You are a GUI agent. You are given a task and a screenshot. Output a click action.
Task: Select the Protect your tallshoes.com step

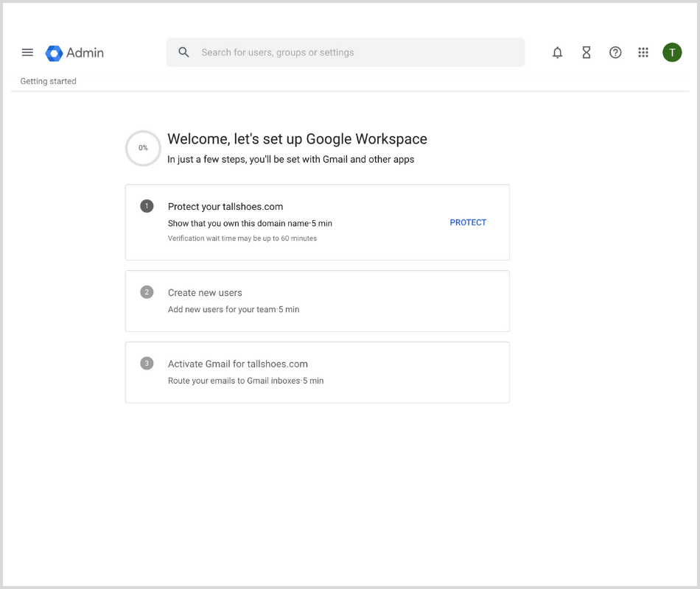[318, 222]
